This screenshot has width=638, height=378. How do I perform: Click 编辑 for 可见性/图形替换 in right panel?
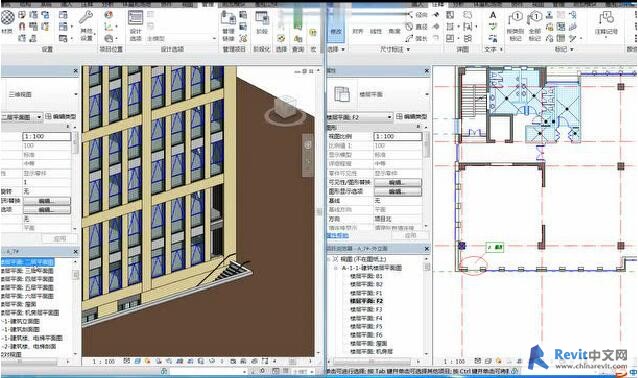(x=398, y=182)
